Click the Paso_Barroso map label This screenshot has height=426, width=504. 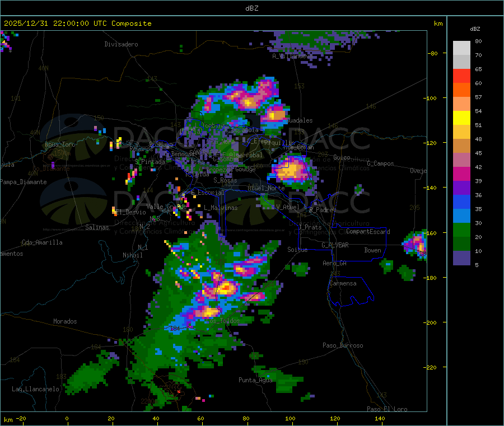coord(343,345)
